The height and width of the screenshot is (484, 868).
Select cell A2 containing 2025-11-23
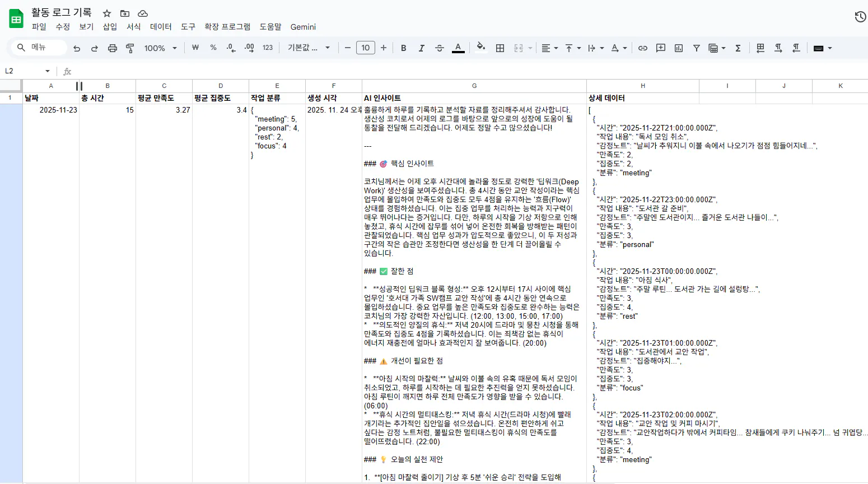coord(51,110)
